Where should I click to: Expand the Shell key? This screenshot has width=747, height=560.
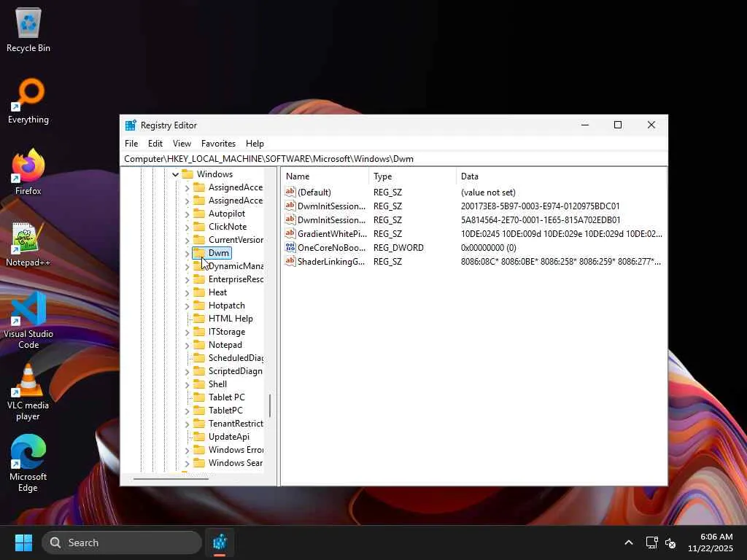[x=187, y=385]
